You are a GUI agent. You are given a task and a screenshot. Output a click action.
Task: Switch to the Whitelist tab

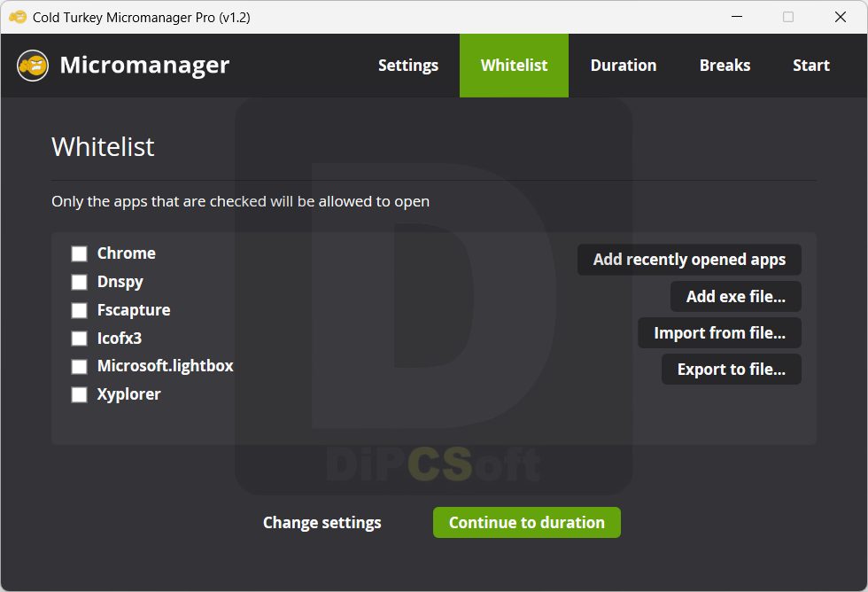coord(515,66)
